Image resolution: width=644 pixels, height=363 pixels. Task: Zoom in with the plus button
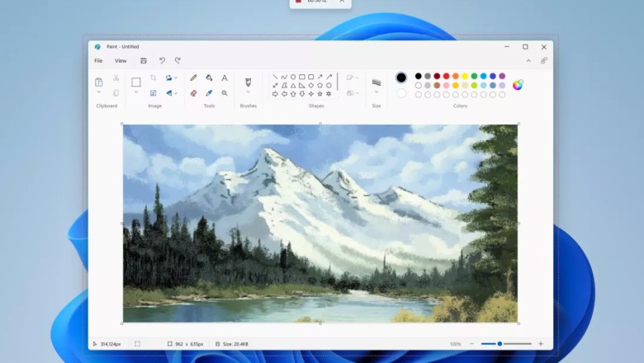[541, 344]
